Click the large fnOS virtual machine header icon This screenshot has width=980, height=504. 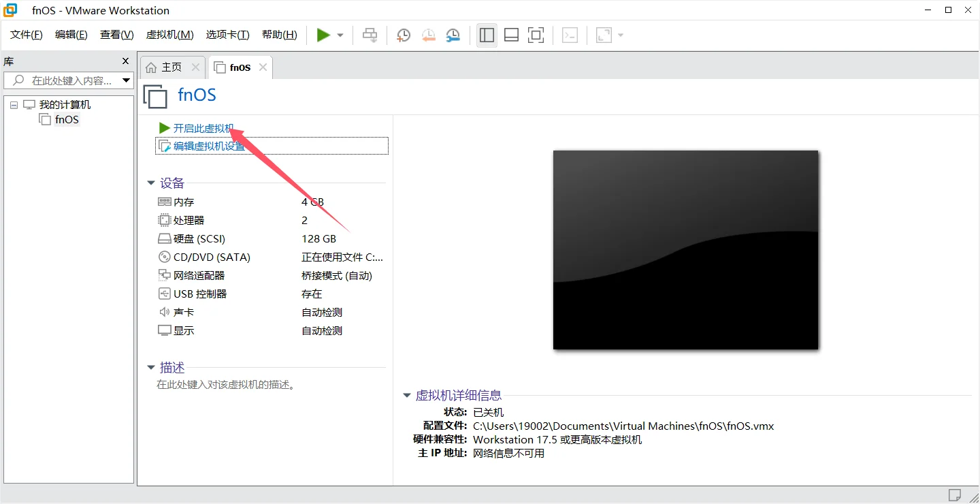pos(155,96)
